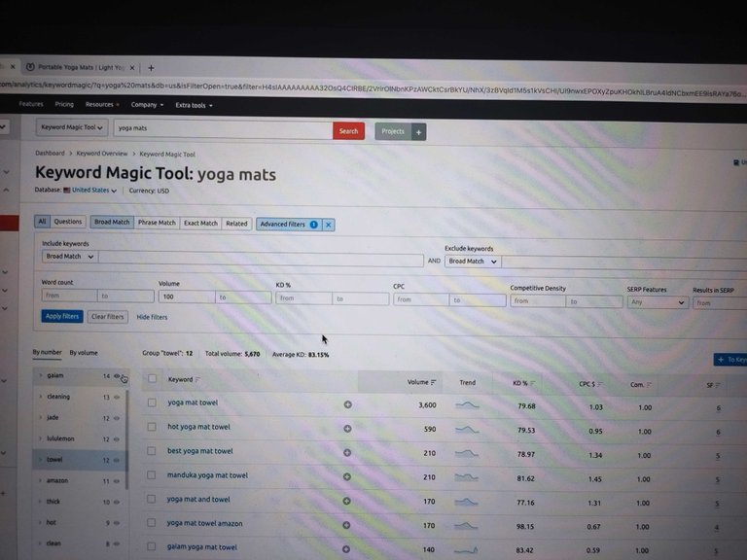
Task: Sort by Com. column icon
Action: [650, 385]
